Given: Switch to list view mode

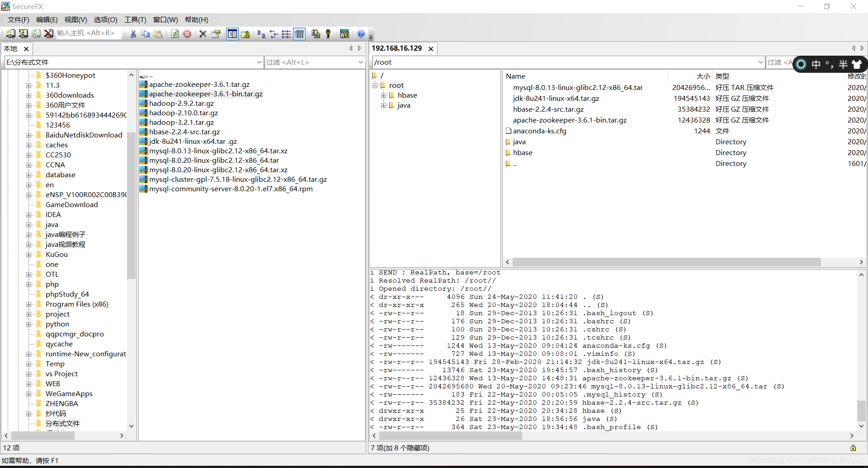Looking at the screenshot, I should pyautogui.click(x=286, y=34).
